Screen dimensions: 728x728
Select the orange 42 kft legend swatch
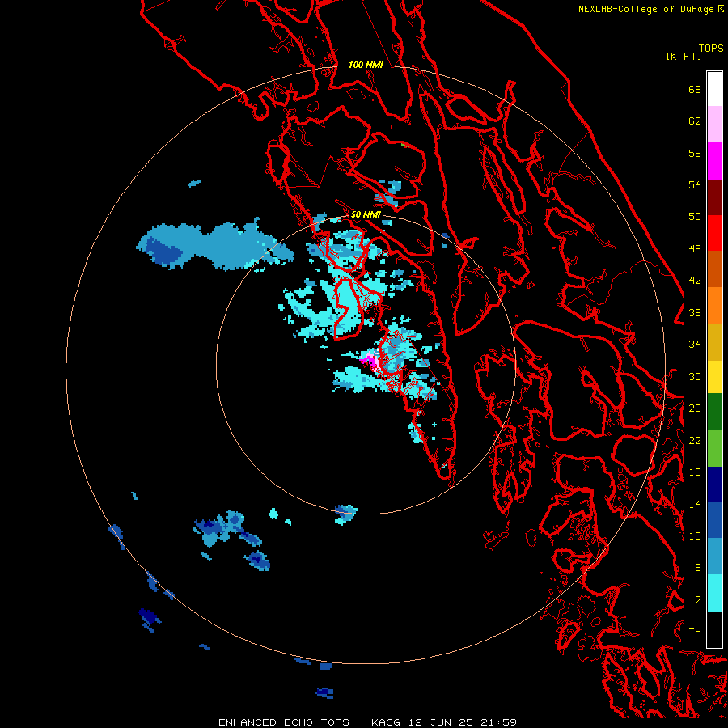click(714, 306)
